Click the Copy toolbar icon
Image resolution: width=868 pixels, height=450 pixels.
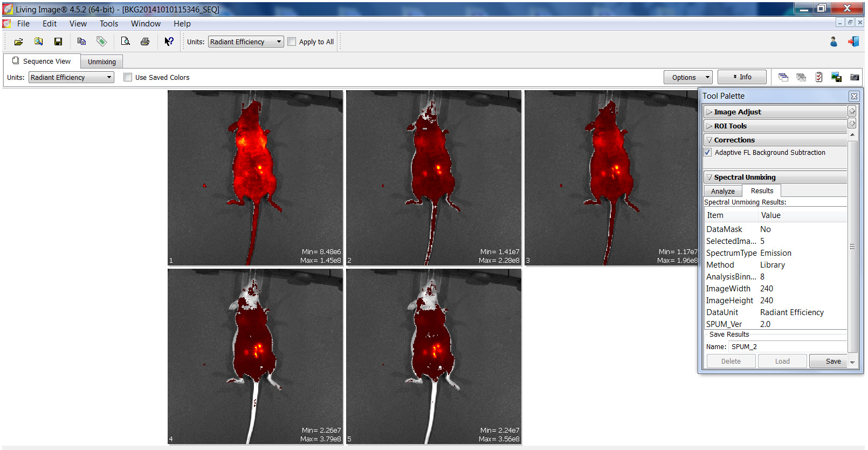pos(81,42)
